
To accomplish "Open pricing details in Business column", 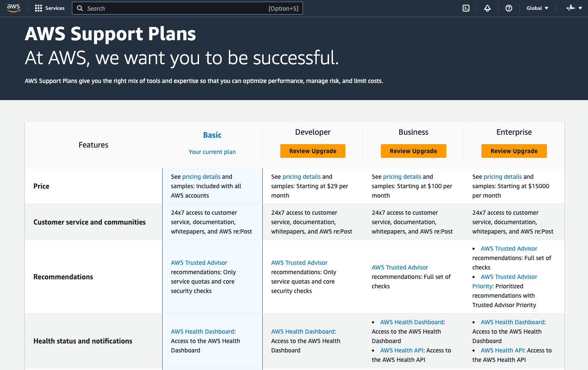I will [x=402, y=177].
